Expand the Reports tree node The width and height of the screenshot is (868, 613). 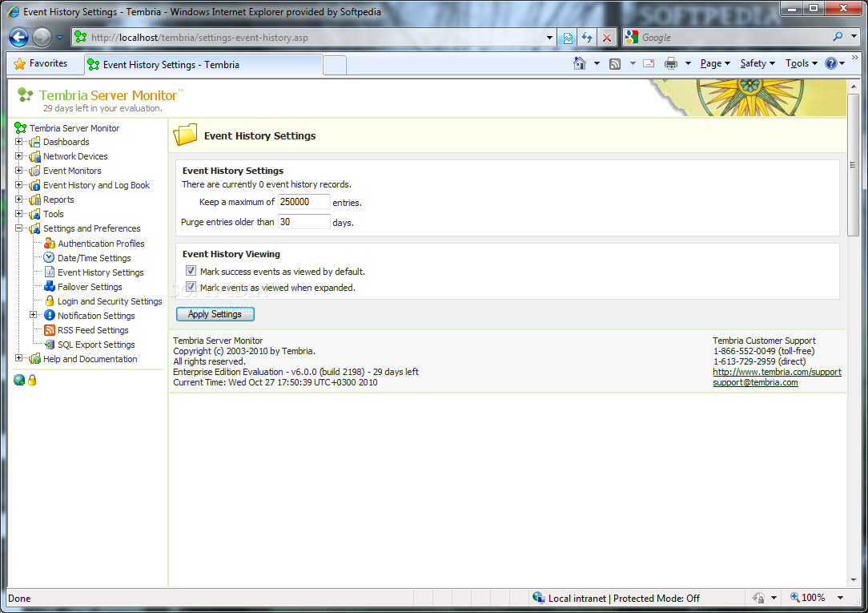click(19, 200)
